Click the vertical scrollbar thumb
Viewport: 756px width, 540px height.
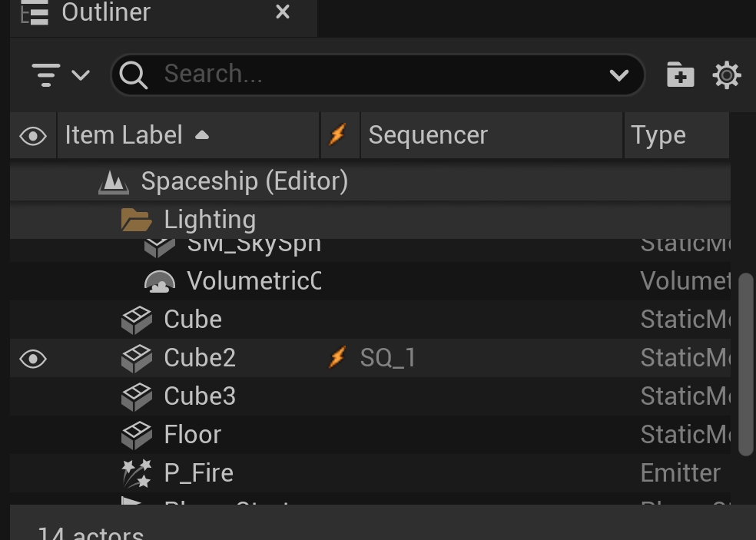click(745, 364)
